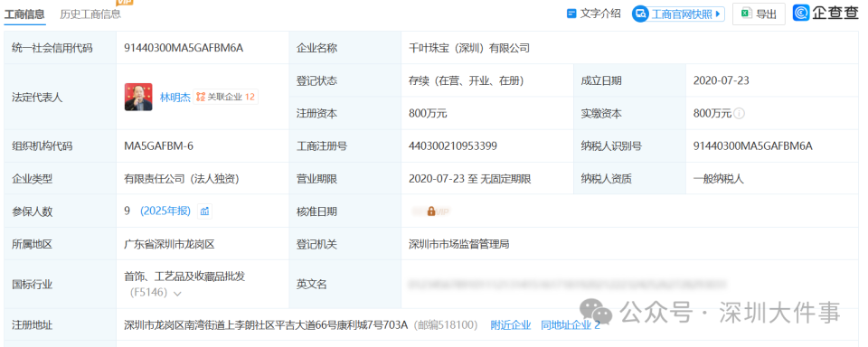
Task: Click the info icon beside 实缴资本 800万元
Action: click(x=739, y=114)
